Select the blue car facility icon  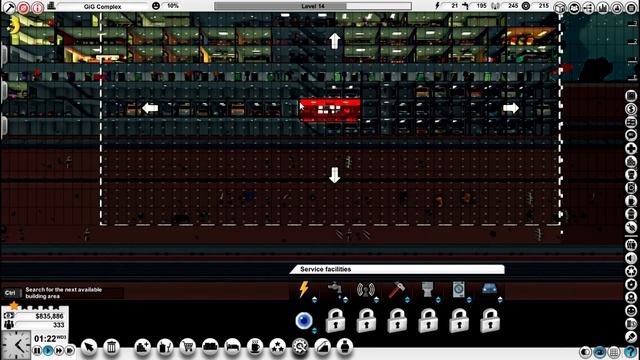pos(489,289)
